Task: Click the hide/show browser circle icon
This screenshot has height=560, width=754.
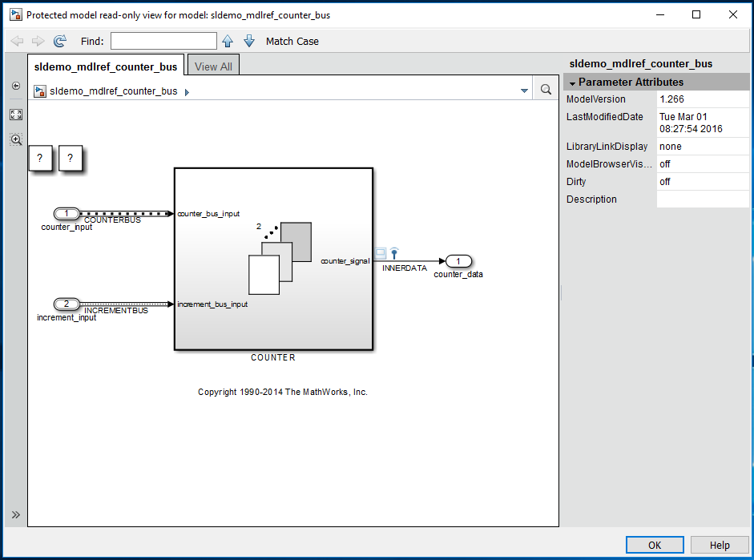Action: [16, 86]
